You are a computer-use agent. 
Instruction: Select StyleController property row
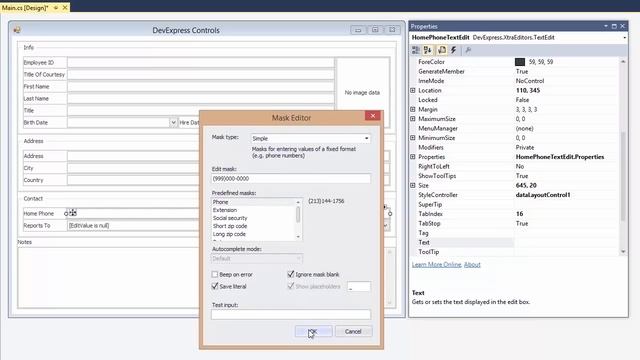tap(514, 195)
